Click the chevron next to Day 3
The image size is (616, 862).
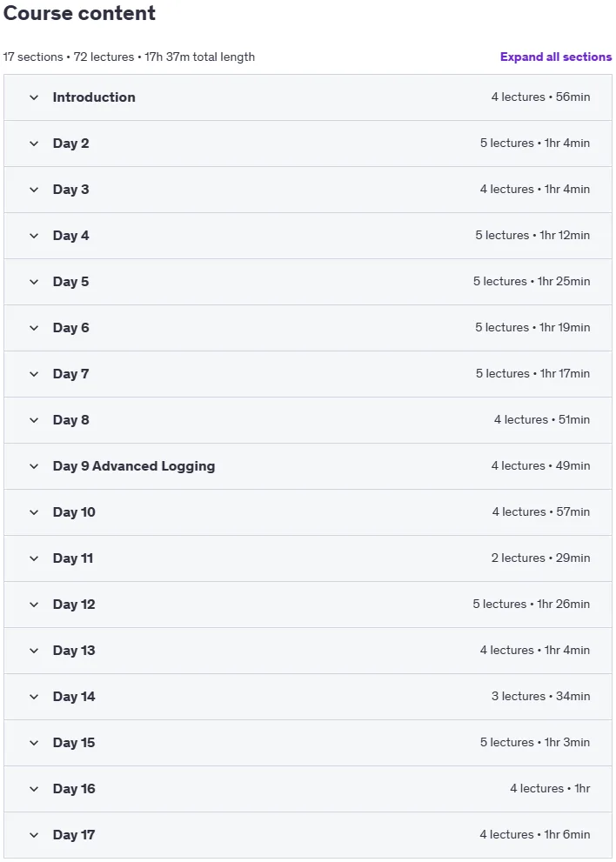34,190
